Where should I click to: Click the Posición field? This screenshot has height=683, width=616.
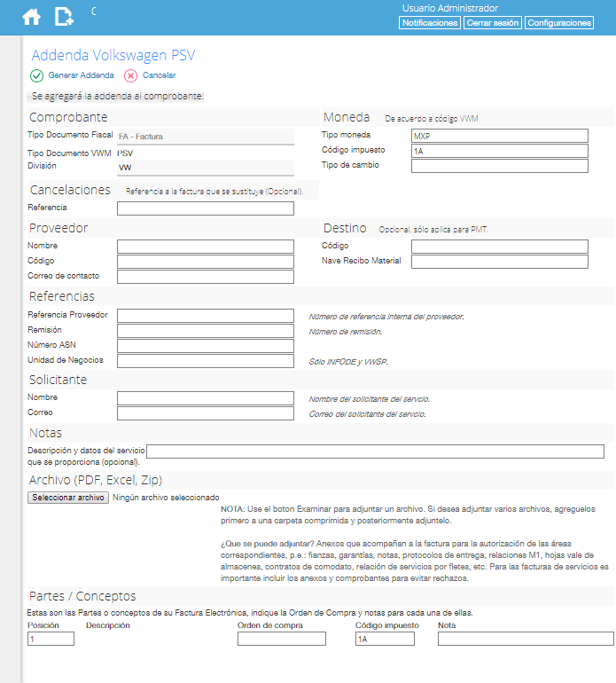coord(51,639)
